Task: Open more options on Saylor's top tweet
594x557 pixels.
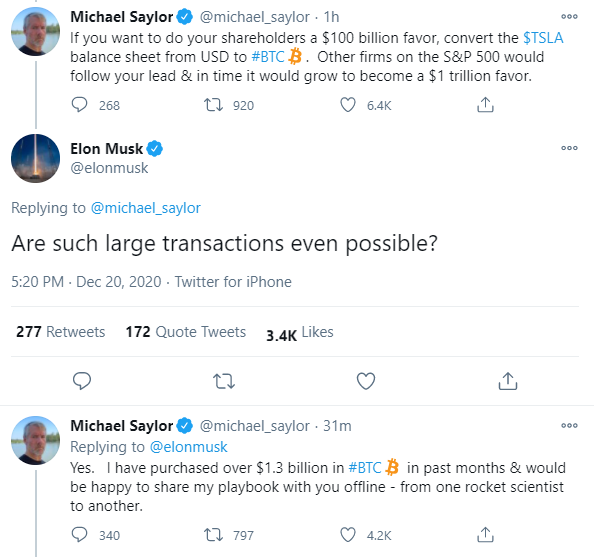Action: [x=569, y=16]
